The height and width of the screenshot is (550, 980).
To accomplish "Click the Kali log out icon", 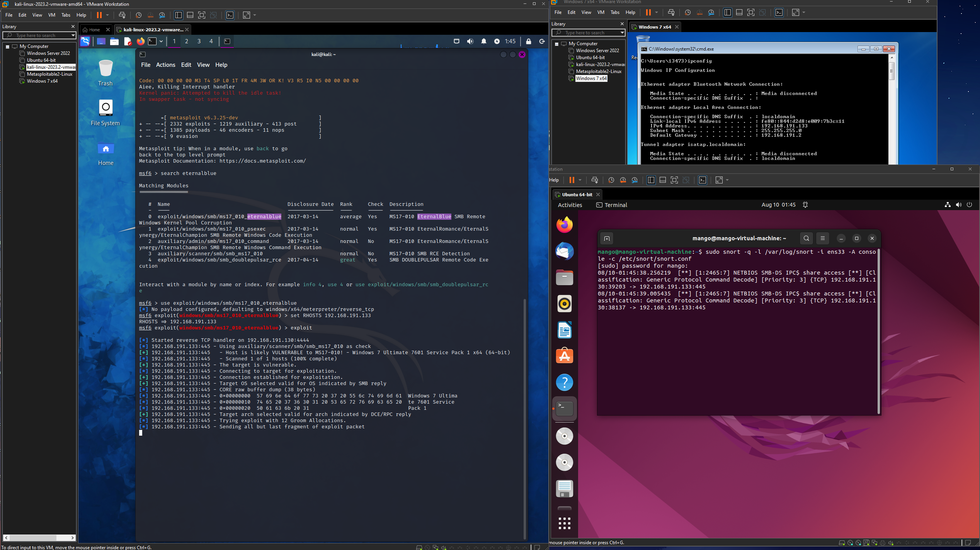I will coord(542,41).
